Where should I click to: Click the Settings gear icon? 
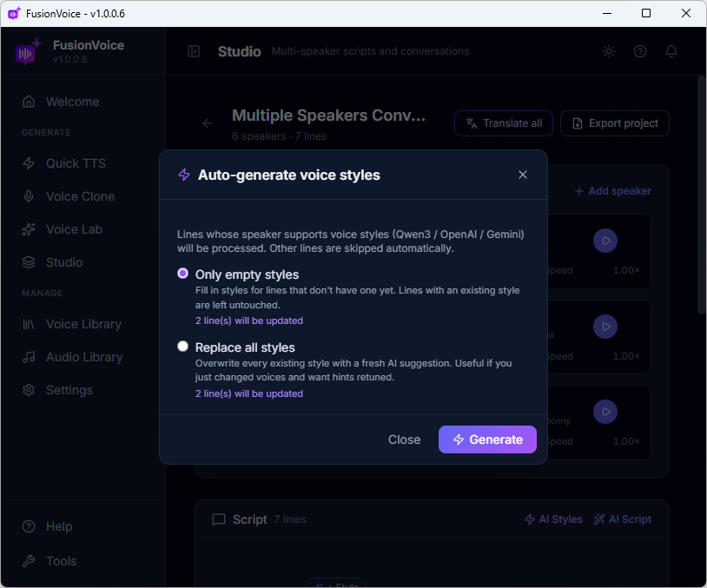tap(29, 390)
